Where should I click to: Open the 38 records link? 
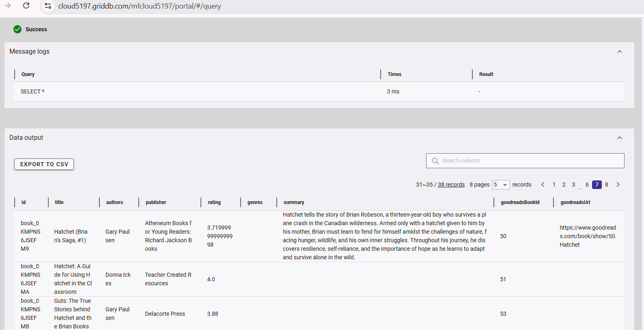point(451,185)
